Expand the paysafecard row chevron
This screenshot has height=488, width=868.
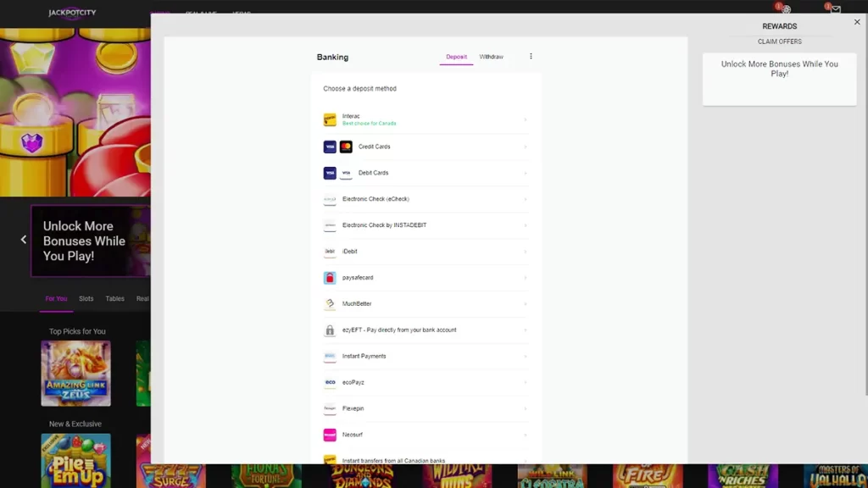click(526, 278)
